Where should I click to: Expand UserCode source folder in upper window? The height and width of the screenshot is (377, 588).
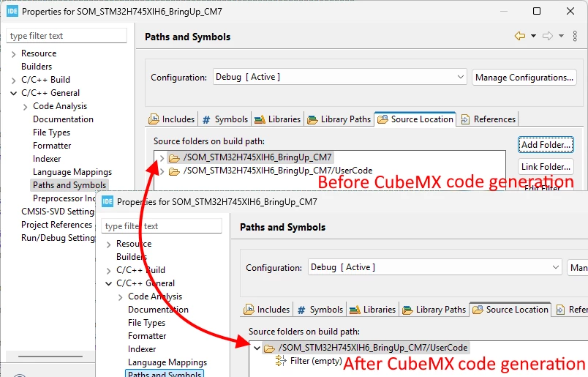(162, 171)
